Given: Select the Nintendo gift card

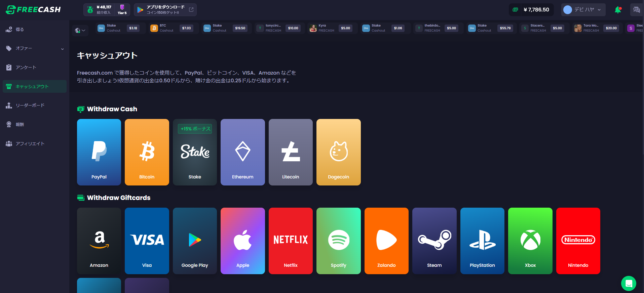Looking at the screenshot, I should [578, 241].
